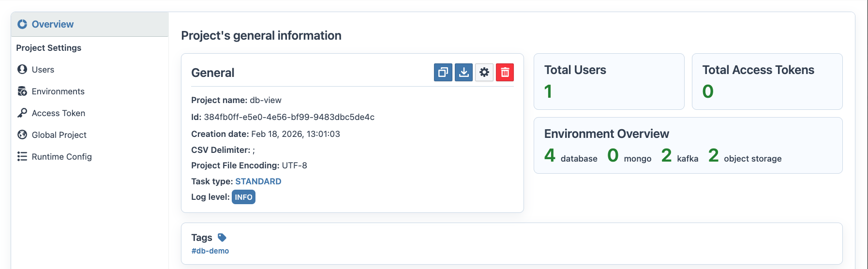Click the download project icon button
Image resolution: width=868 pixels, height=269 pixels.
(464, 73)
